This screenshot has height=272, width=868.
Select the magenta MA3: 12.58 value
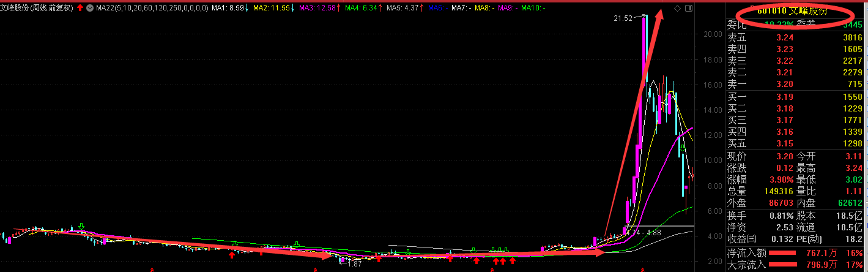click(x=319, y=8)
